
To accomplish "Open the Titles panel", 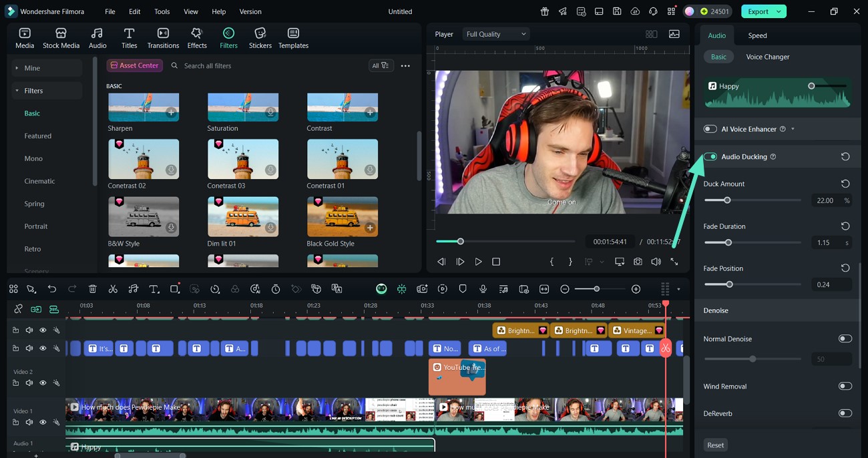I will pos(129,38).
